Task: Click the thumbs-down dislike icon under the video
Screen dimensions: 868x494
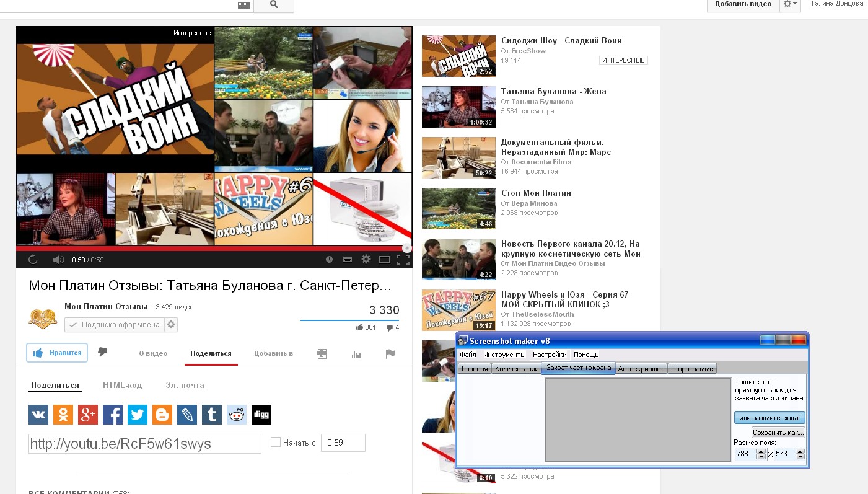Action: (103, 352)
